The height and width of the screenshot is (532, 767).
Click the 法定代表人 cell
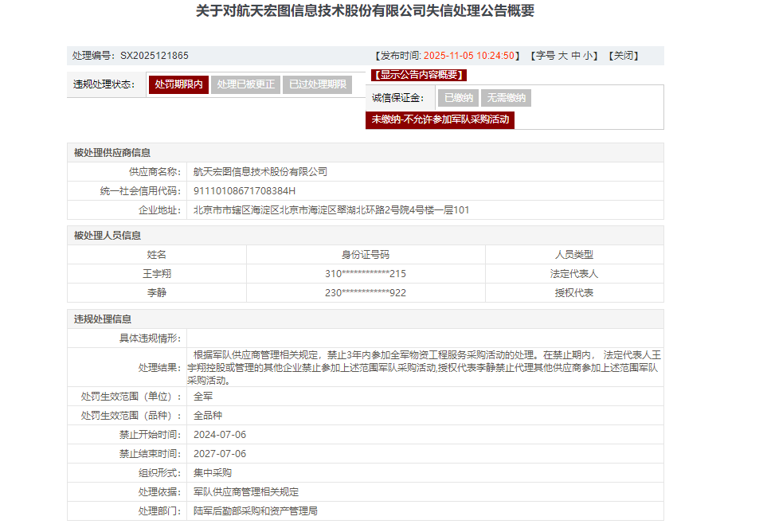tap(574, 273)
